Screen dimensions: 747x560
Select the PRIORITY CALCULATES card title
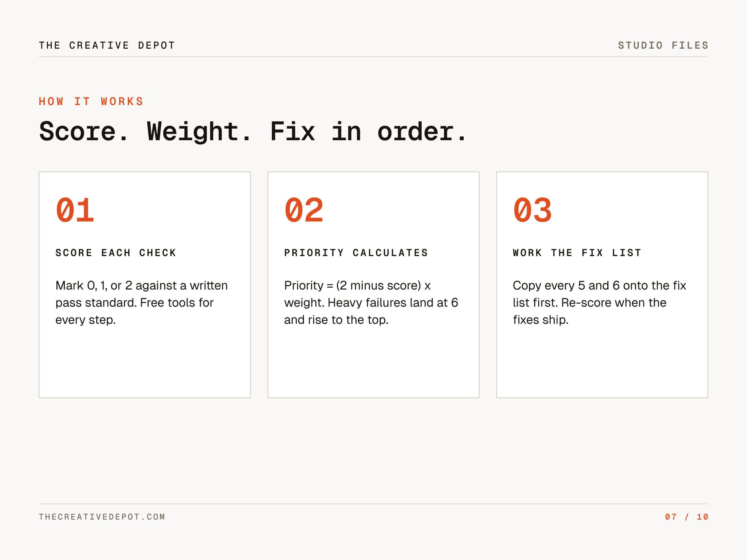(x=356, y=253)
